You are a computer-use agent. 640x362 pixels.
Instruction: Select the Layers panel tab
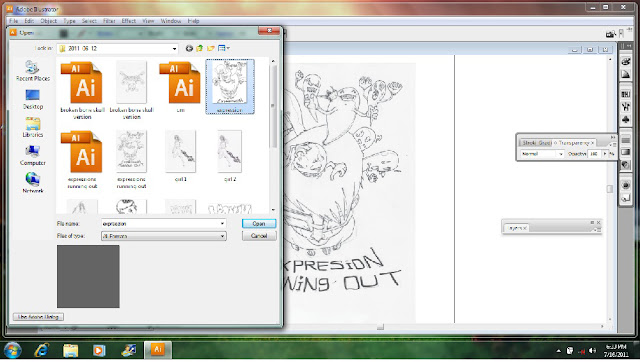[x=517, y=228]
